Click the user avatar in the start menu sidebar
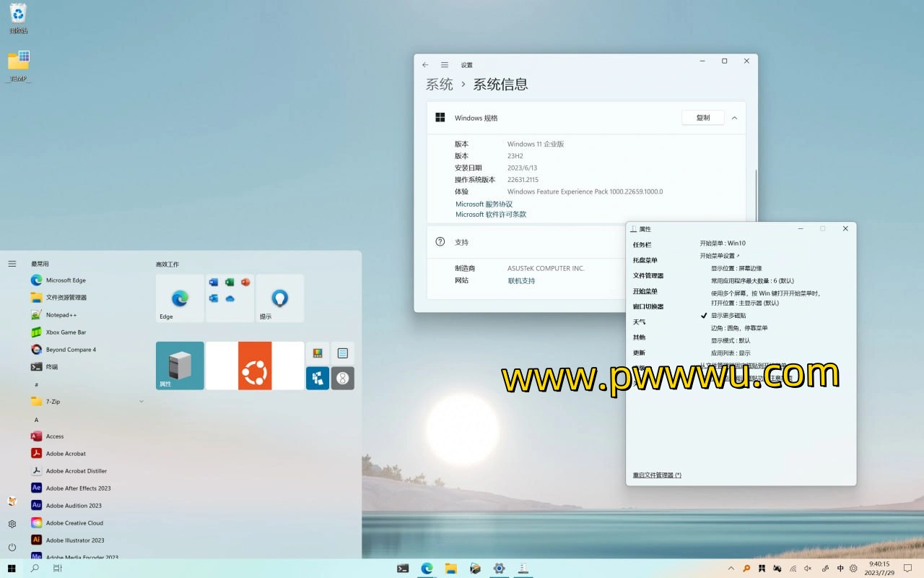The width and height of the screenshot is (924, 578). click(12, 501)
